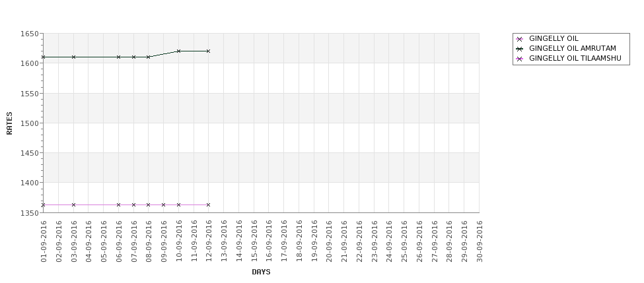Viewport: 644px width, 283px height.
Task: Click the 09-09-2016 date label
Action: [163, 241]
